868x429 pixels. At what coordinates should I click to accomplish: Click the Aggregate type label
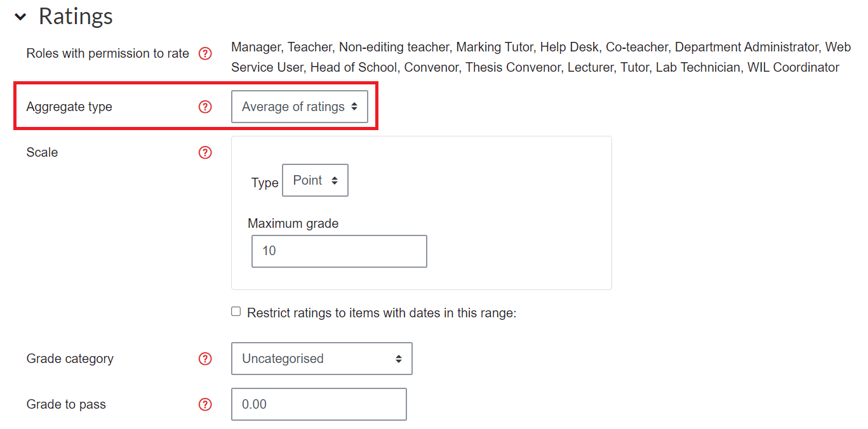[69, 107]
